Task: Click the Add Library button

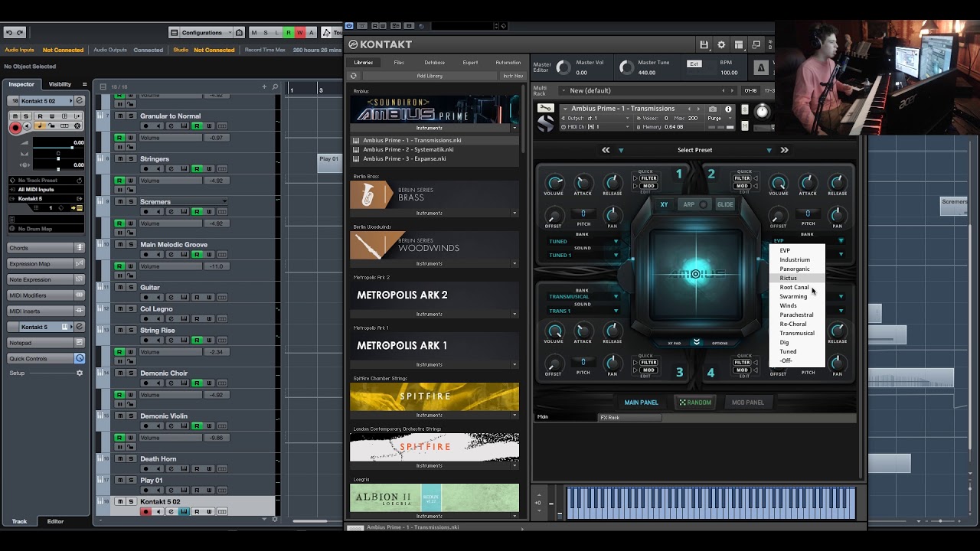Action: pyautogui.click(x=430, y=76)
